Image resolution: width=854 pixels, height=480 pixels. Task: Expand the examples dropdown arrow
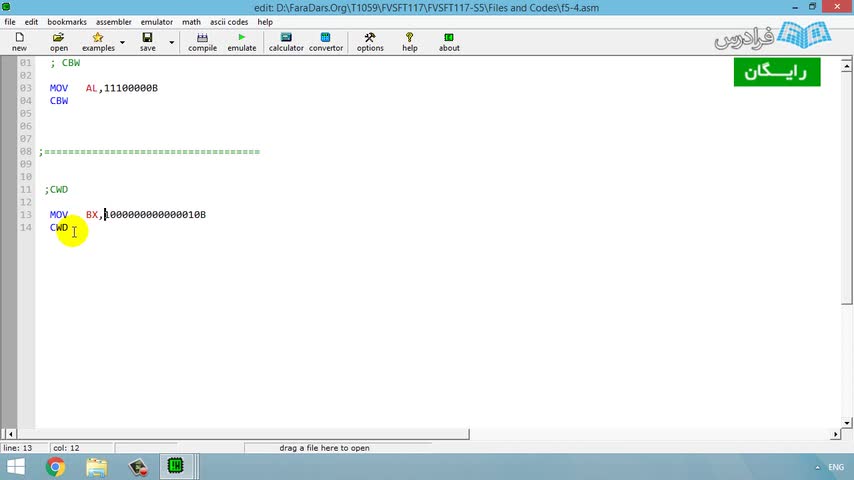[122, 42]
